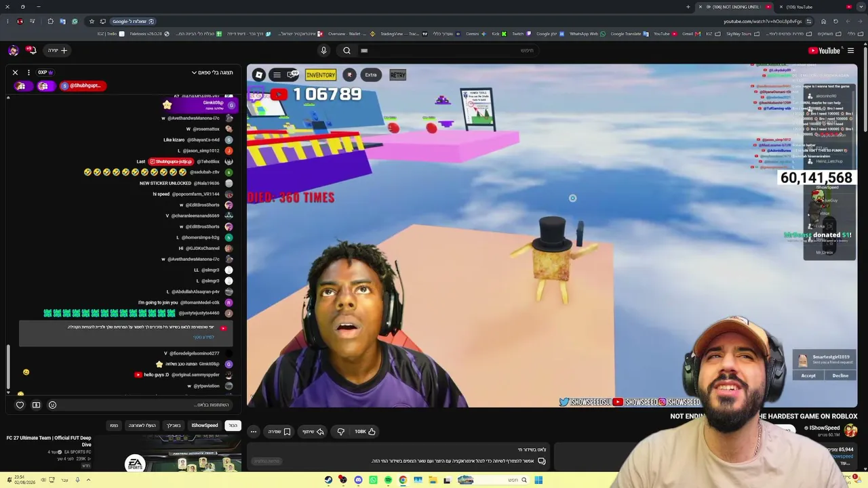This screenshot has height=488, width=868.
Task: Click the @Shubhgupt... pinned chip in chat
Action: pyautogui.click(x=83, y=85)
